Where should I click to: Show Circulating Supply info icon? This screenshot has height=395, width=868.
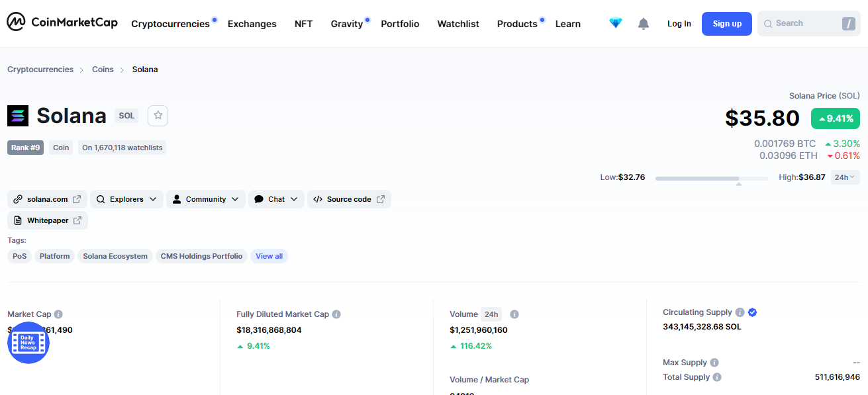point(740,312)
